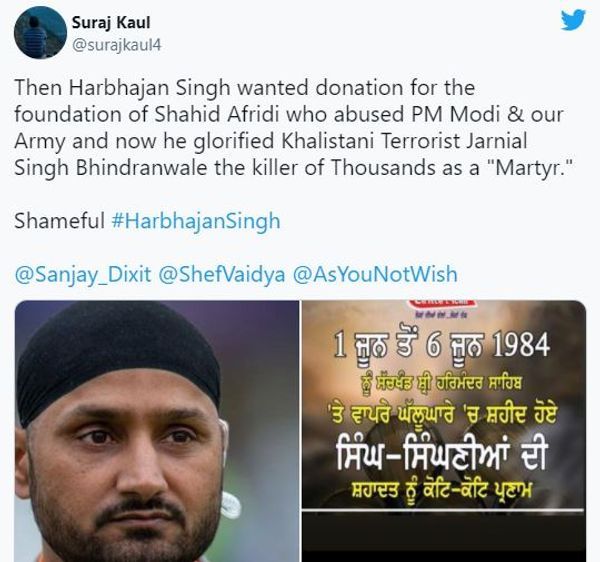The width and height of the screenshot is (600, 562).
Task: Open the @Sanjay_Dixit mention
Action: 83,275
